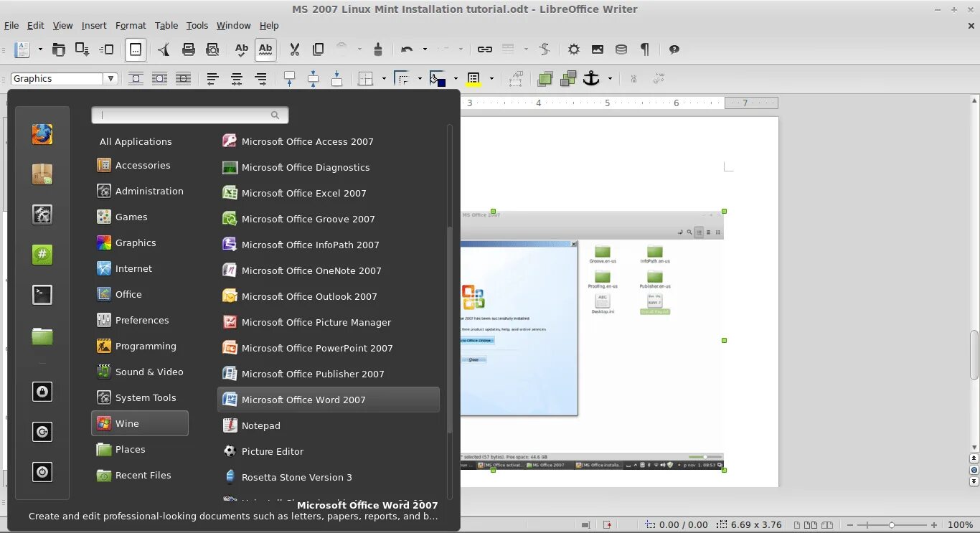The image size is (980, 533).
Task: Open the Graphics paragraph style combo box
Action: pos(65,79)
